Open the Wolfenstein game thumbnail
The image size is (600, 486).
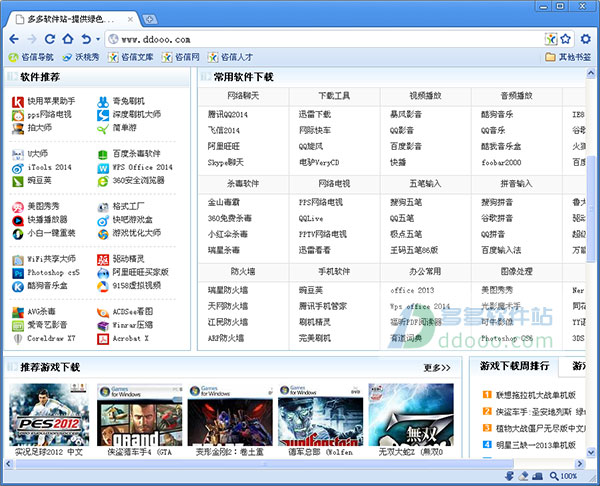(320, 415)
